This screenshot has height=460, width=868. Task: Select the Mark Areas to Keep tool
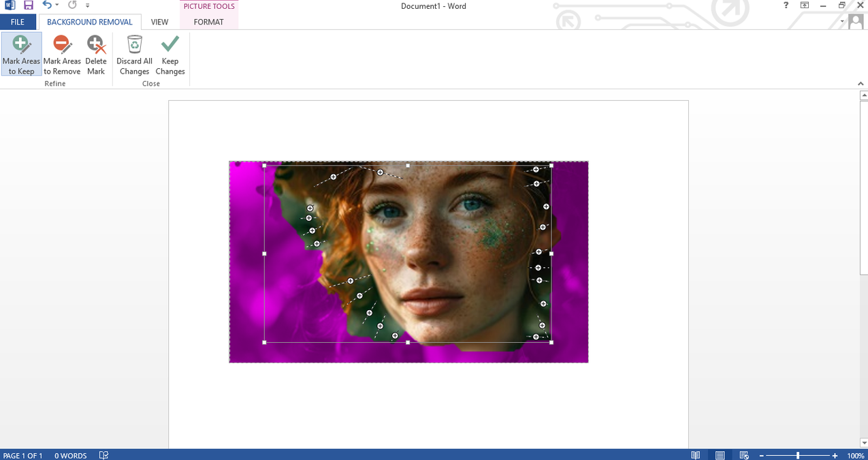coord(21,55)
